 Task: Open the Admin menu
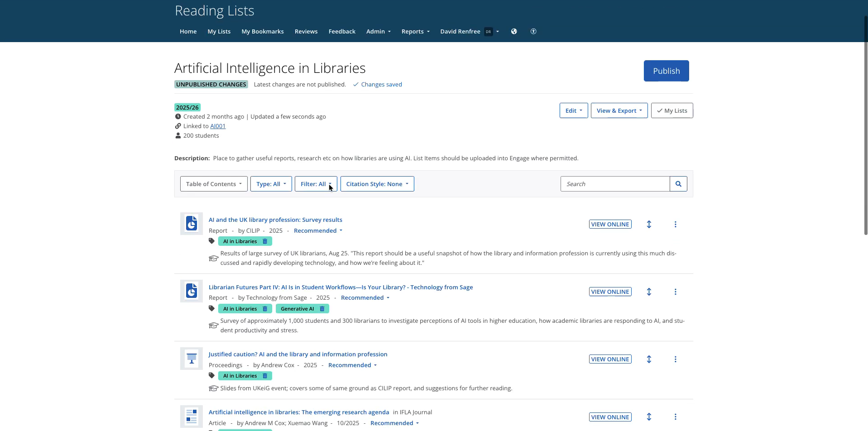(x=378, y=31)
